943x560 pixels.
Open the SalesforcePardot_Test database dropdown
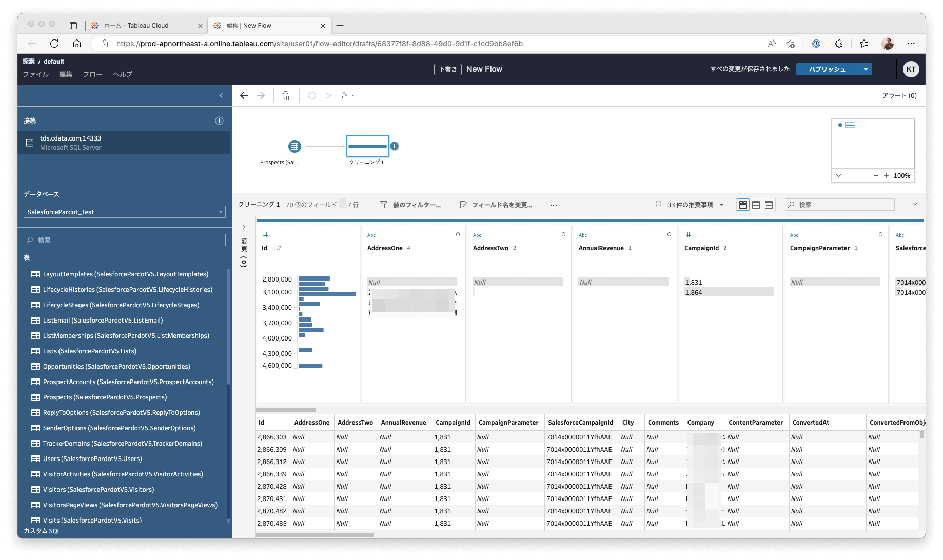point(125,212)
